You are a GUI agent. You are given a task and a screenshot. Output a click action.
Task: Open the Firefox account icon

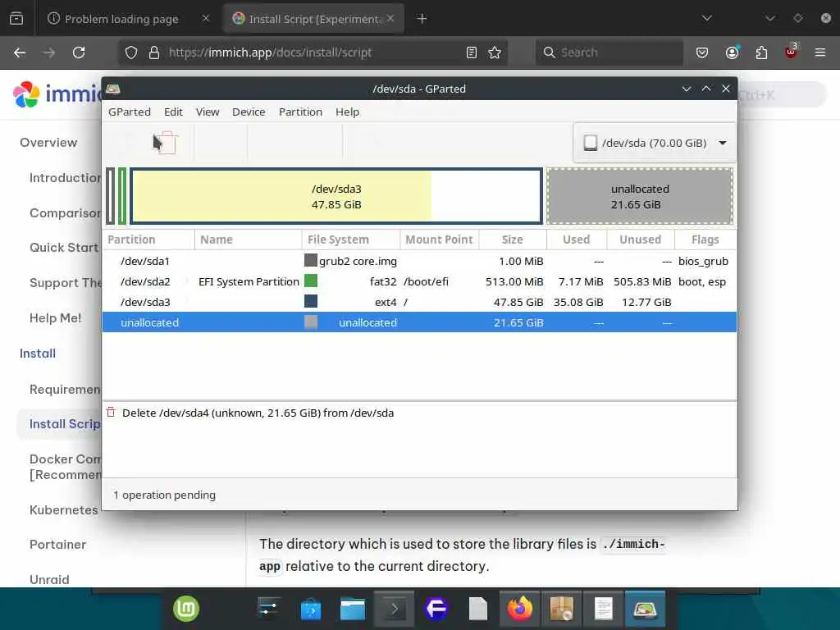tap(732, 52)
